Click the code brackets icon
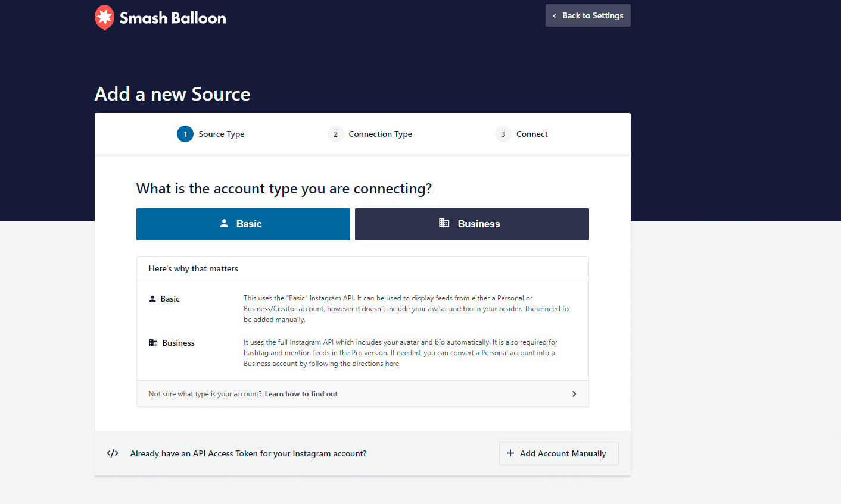Viewport: 841px width, 504px height. (x=113, y=453)
